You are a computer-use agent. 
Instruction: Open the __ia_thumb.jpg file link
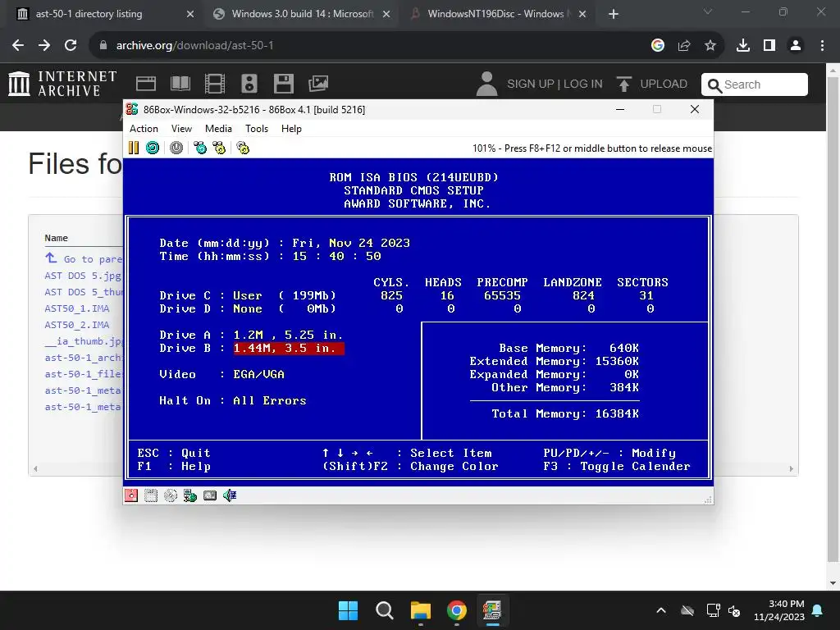pos(84,341)
